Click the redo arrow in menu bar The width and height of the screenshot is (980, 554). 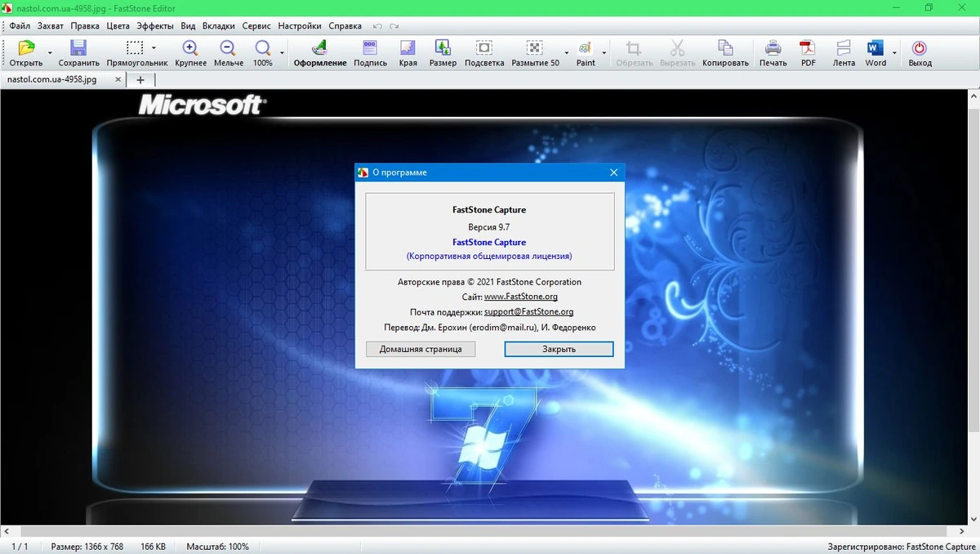[393, 26]
